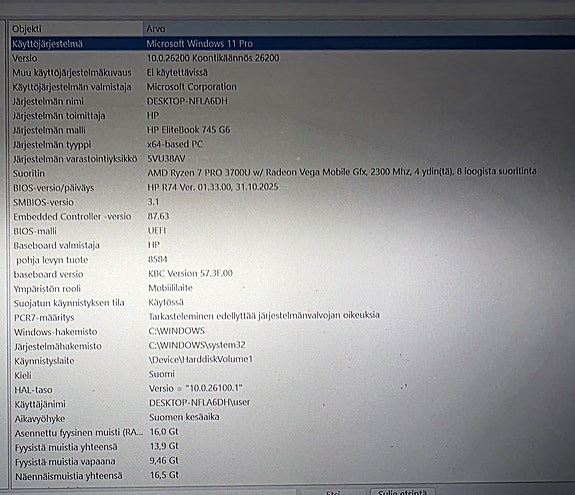Viewport: 575px width, 495px height.
Task: Select the PCR7-määritys row
Action: point(293,317)
